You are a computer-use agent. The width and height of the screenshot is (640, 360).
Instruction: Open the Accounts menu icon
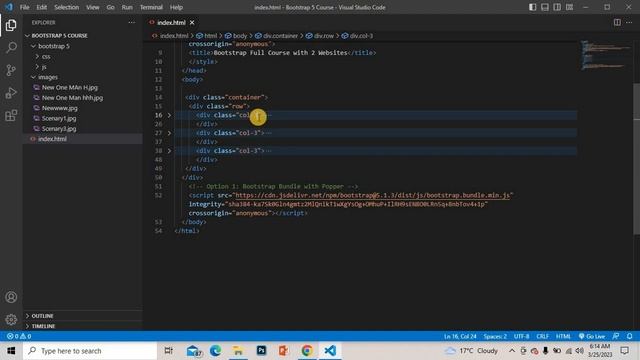[x=11, y=297]
